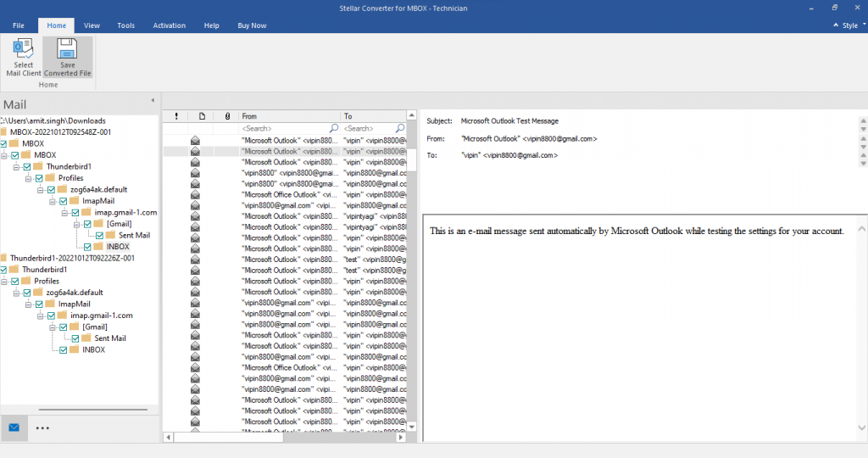Collapse [Gmail] in the Thunderbird1-20221012 tree
Screen dimensions: 868x458
point(53,327)
